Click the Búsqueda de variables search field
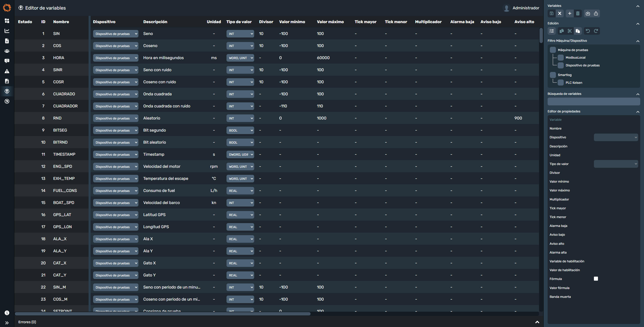Viewport: 644px width, 327px height. tap(594, 102)
